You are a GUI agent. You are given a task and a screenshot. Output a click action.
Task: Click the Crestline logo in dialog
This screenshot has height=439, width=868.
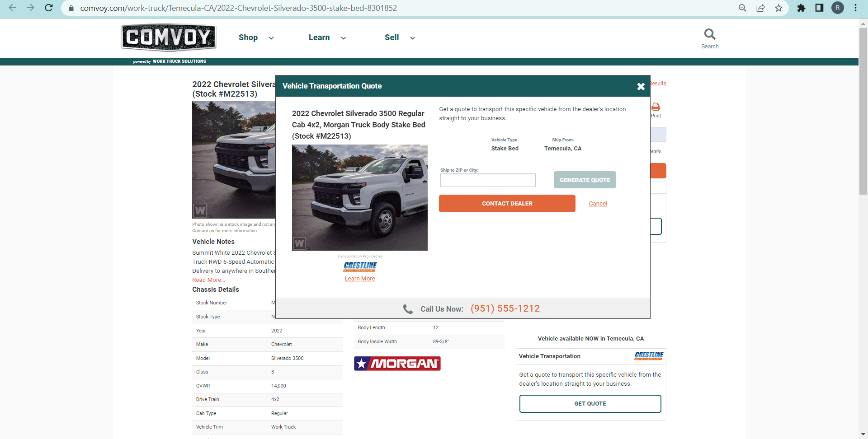click(360, 266)
